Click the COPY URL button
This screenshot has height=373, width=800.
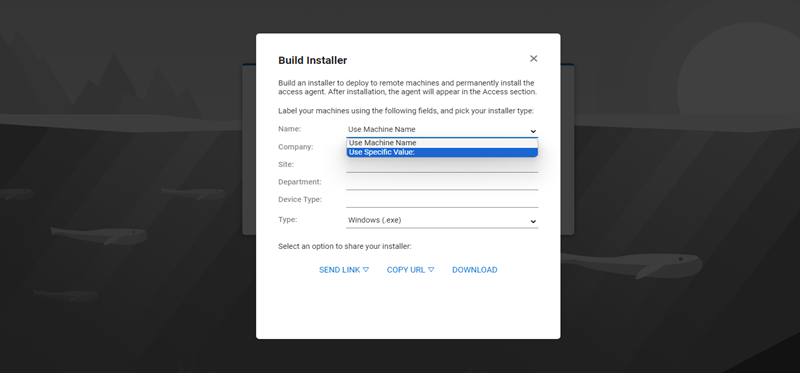[410, 270]
